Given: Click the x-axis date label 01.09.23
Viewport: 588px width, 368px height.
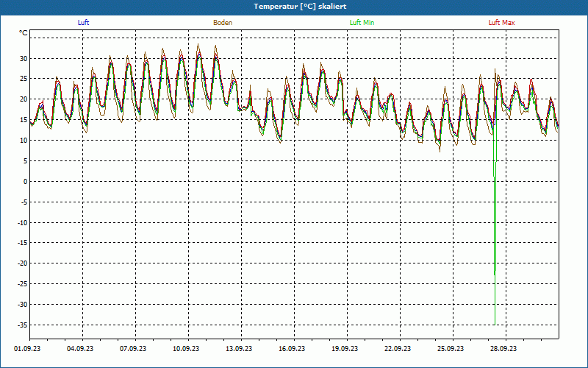Looking at the screenshot, I should (x=27, y=348).
